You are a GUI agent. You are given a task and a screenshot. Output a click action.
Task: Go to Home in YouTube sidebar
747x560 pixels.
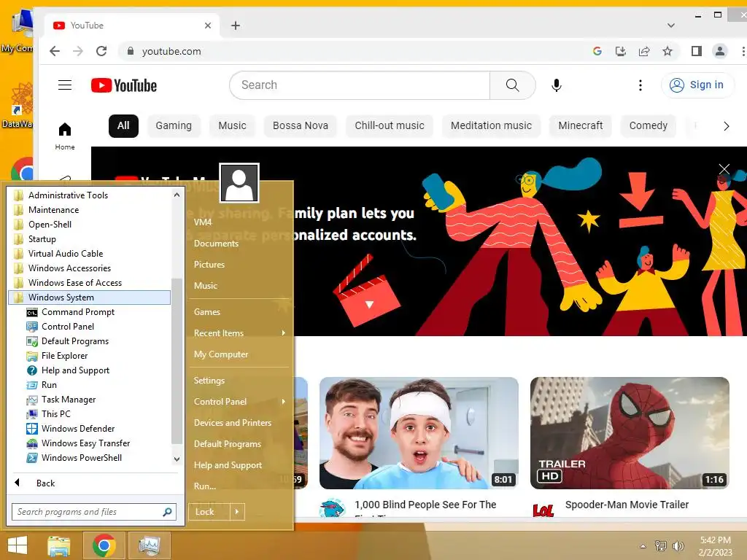point(65,136)
